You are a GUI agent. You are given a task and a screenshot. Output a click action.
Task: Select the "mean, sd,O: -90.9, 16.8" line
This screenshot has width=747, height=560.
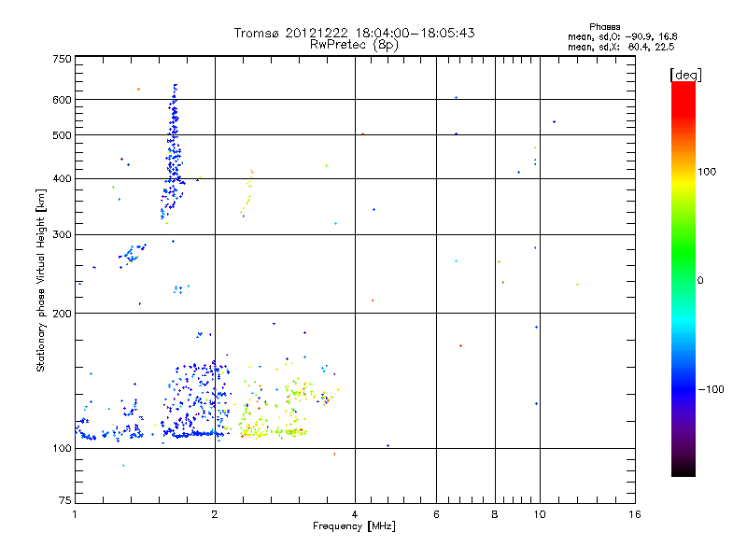coord(622,36)
